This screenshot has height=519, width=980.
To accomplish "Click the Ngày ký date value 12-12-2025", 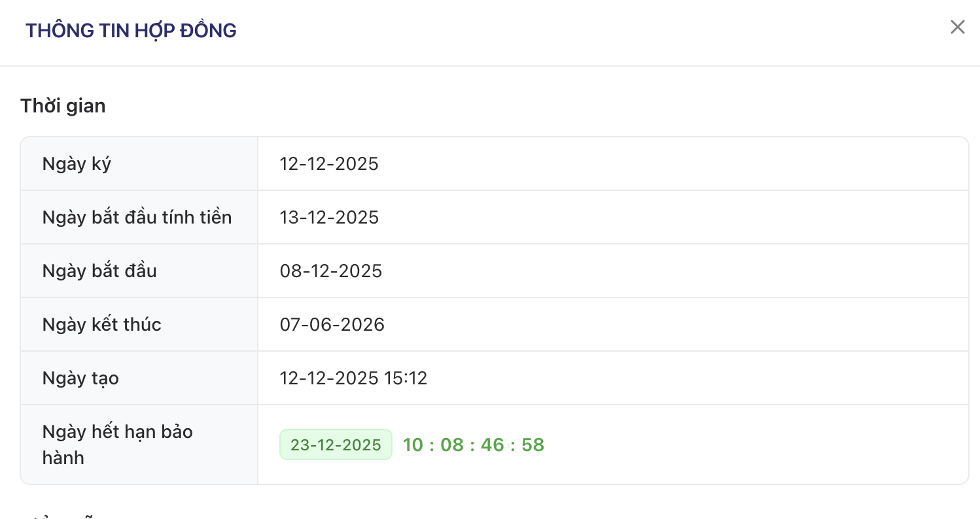I will point(329,163).
